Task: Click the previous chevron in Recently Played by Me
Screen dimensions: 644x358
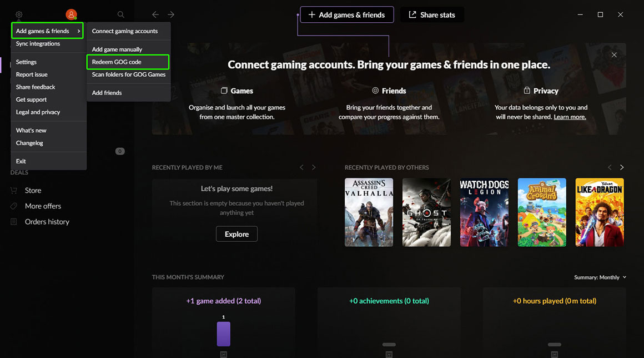Action: tap(301, 167)
